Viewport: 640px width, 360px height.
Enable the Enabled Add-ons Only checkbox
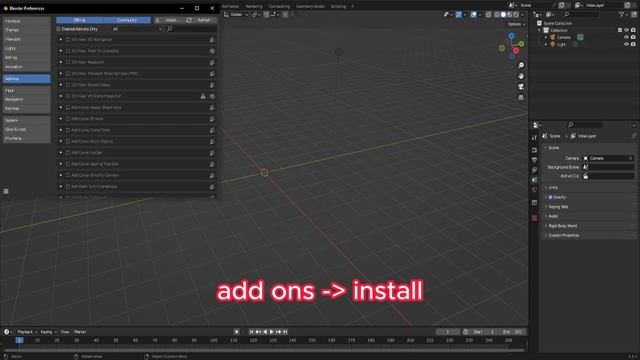click(x=58, y=29)
